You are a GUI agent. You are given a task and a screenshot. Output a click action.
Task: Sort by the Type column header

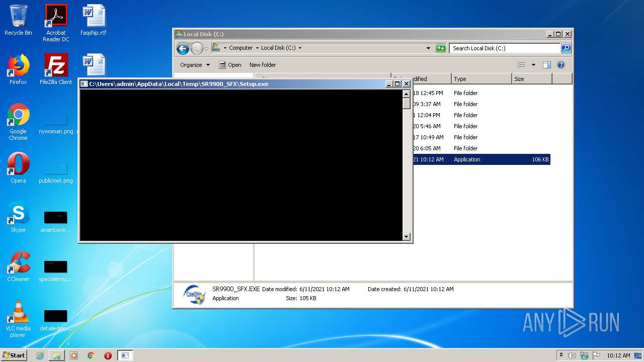481,79
